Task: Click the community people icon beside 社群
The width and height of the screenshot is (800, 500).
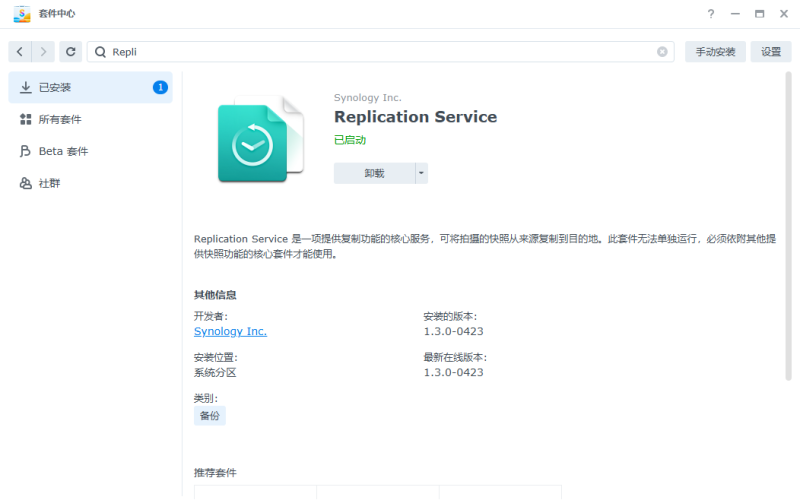Action: coord(26,183)
